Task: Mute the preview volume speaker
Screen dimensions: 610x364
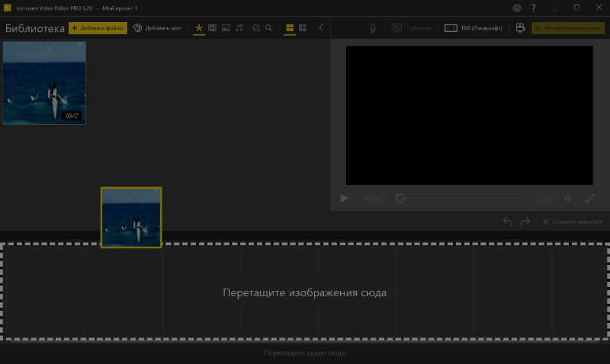Action: tap(568, 199)
